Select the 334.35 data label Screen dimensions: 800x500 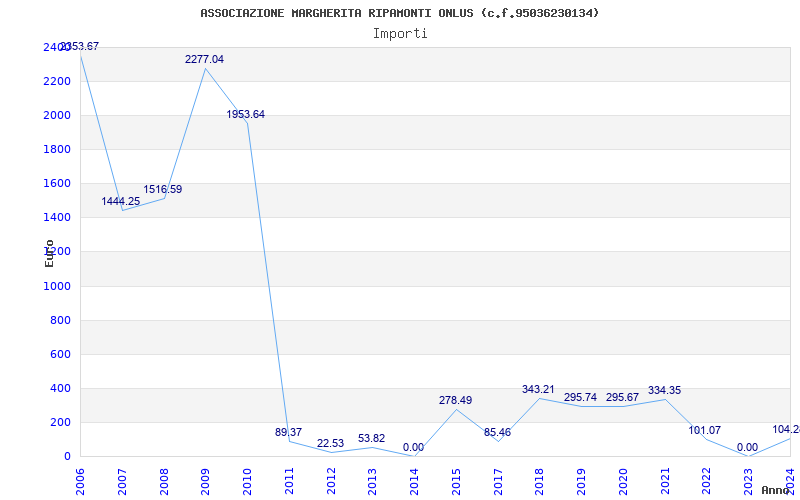(664, 390)
